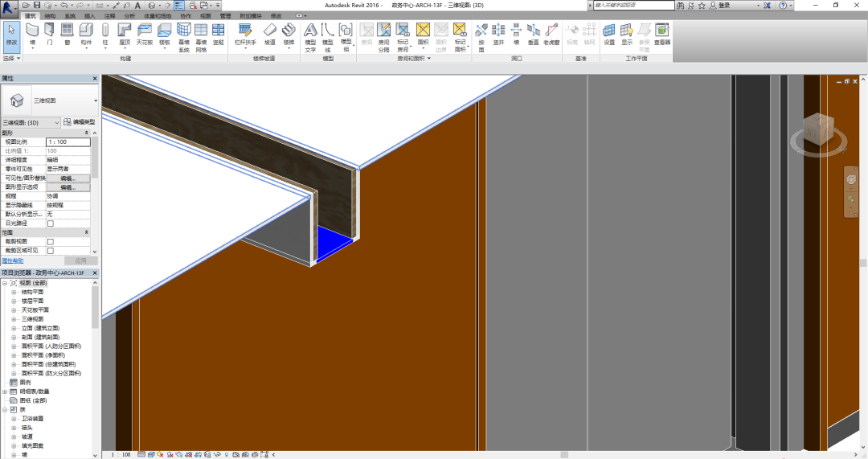Screen dimensions: 868x459
Task: Expand the 楼层平面 tree node
Action: 14,301
